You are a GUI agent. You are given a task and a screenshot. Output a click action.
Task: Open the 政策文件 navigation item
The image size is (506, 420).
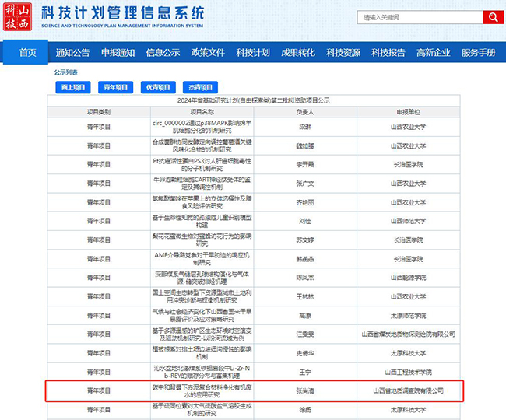[x=208, y=52]
